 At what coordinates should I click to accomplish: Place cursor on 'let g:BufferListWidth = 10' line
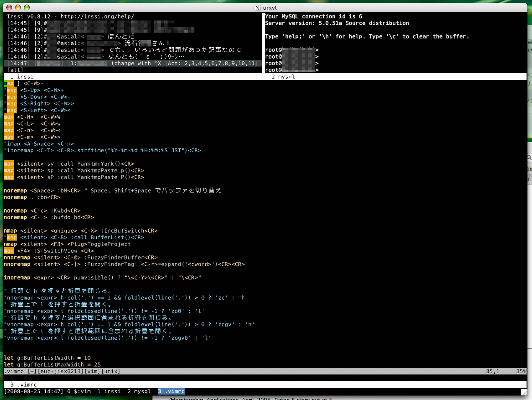coord(47,358)
